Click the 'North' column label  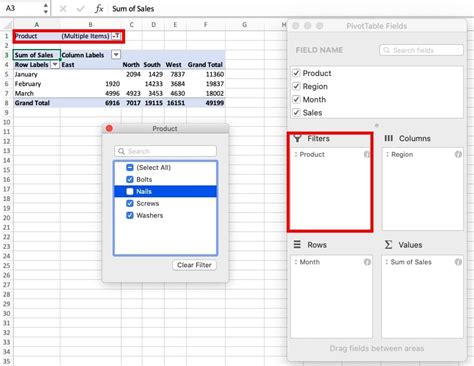(132, 64)
